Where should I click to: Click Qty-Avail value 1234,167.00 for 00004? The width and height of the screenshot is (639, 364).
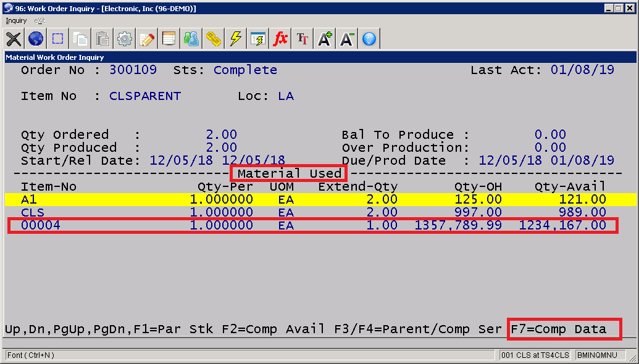562,225
